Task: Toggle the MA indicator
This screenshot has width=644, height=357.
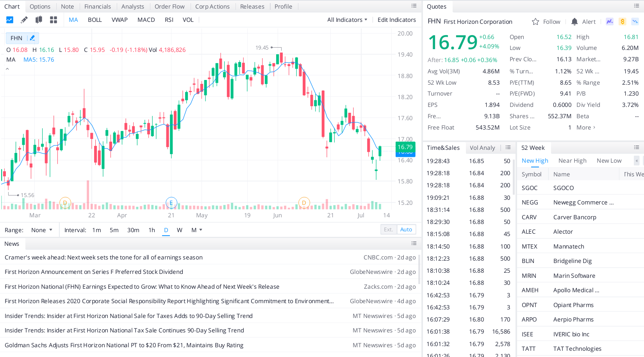Action: coord(73,20)
